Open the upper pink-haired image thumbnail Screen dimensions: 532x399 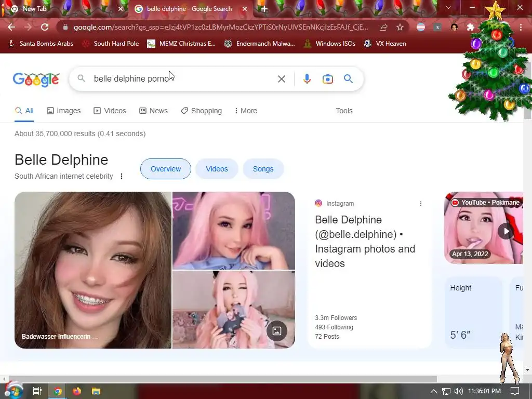(234, 230)
